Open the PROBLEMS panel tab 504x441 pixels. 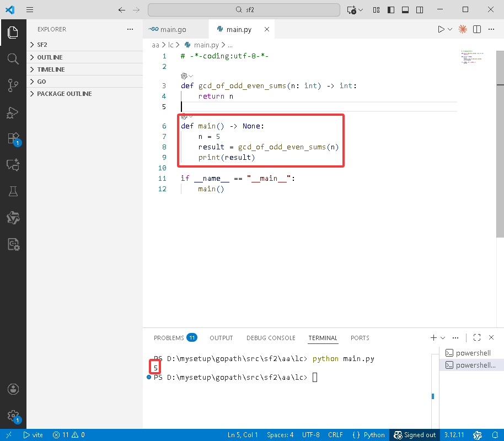tap(175, 338)
